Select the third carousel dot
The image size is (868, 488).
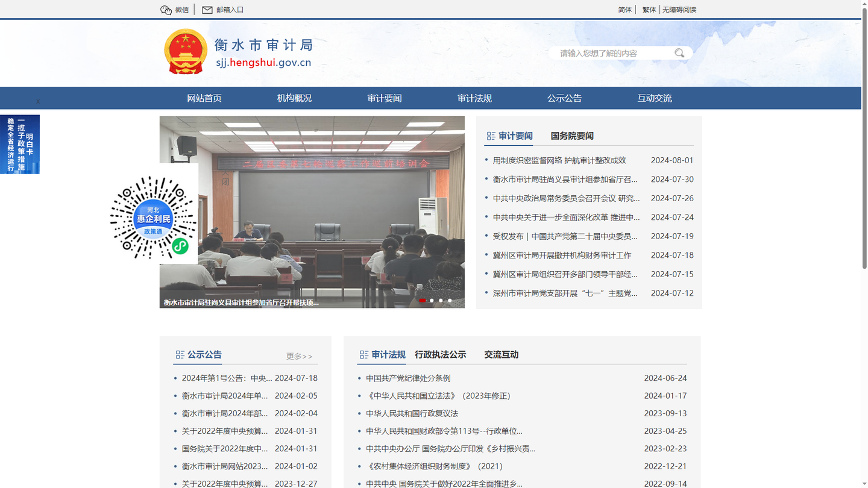coord(441,300)
